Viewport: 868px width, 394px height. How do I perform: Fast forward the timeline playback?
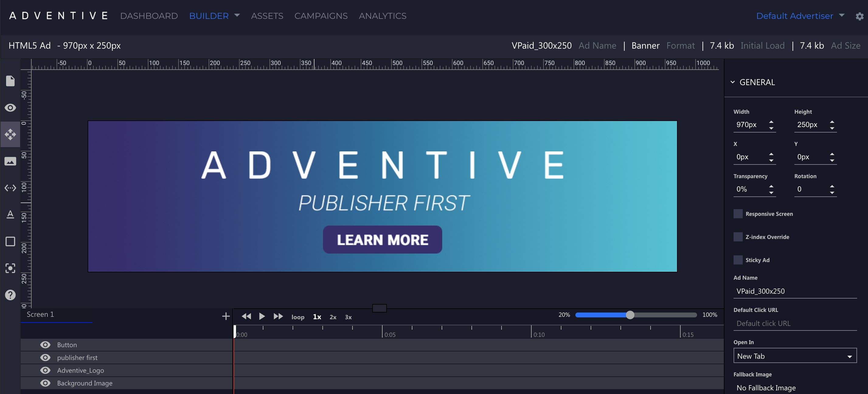tap(278, 316)
